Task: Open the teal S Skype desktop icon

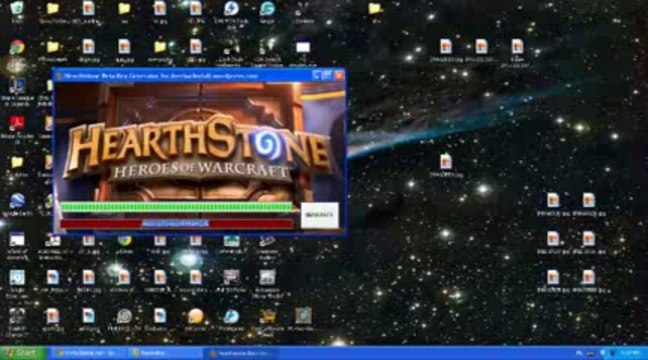Action: [267, 8]
